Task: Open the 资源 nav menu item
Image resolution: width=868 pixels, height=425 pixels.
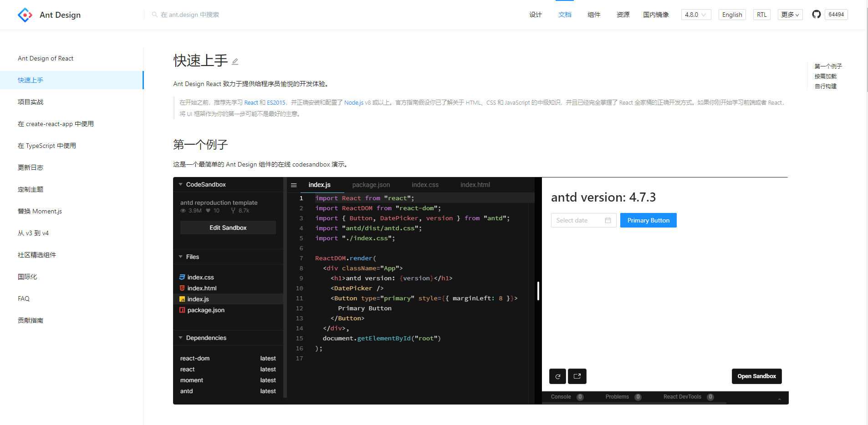Action: tap(623, 15)
